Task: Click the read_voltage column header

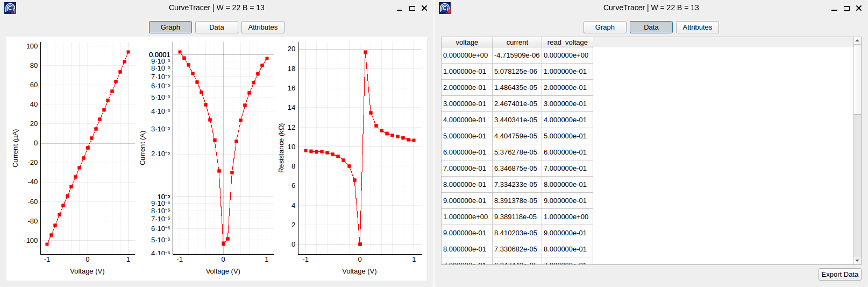Action: pyautogui.click(x=567, y=42)
